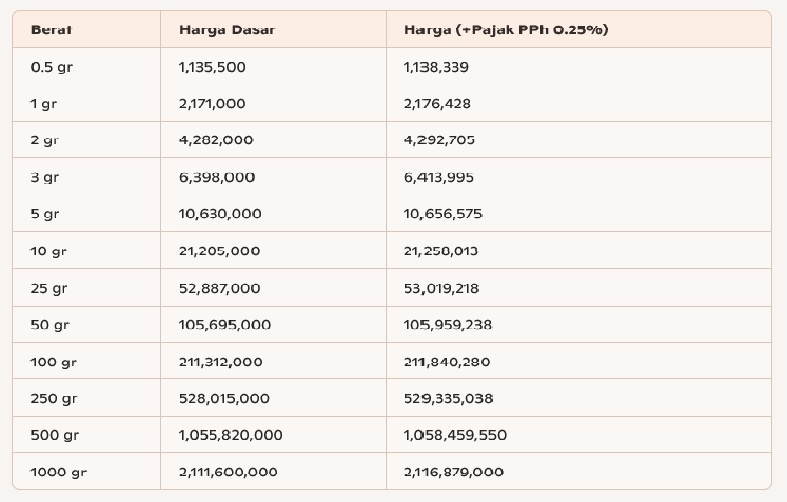Select the 250 gr weight cell

point(54,399)
